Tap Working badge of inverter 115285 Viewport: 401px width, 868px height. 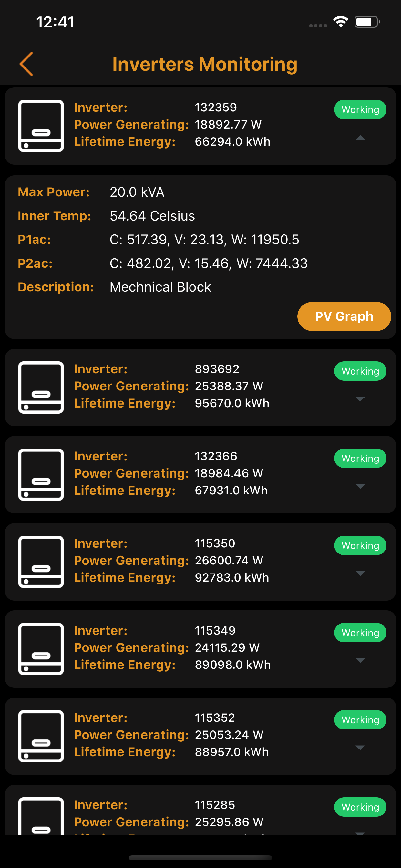click(360, 807)
